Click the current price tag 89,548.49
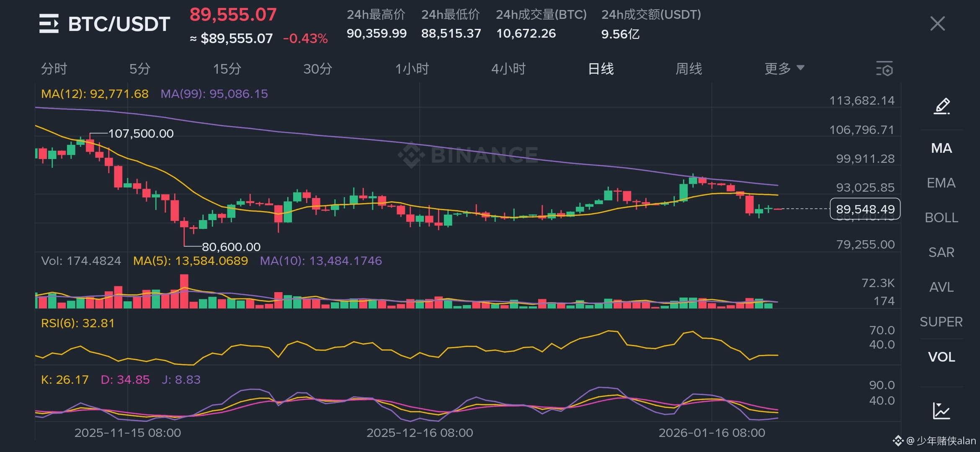The image size is (980, 452). click(x=865, y=209)
